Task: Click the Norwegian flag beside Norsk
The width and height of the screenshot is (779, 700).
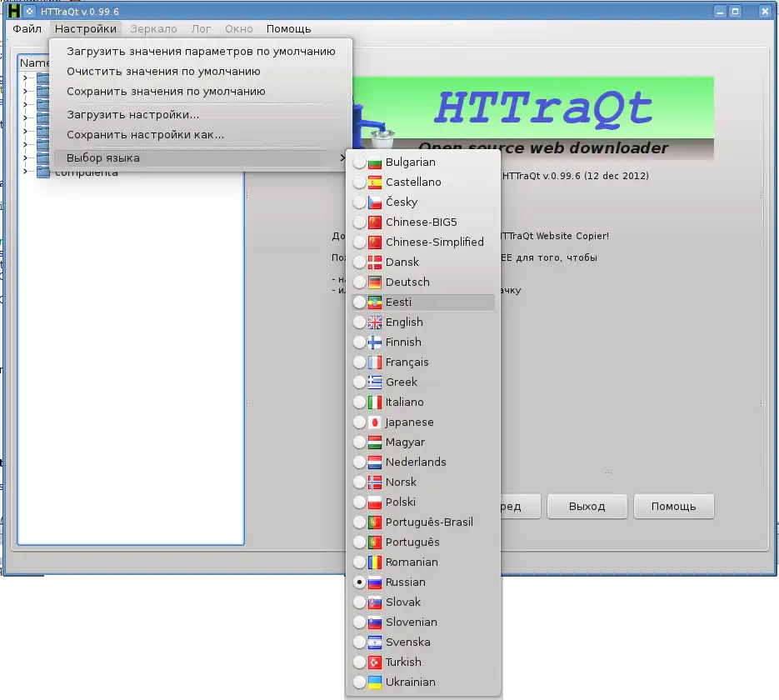Action: tap(375, 482)
